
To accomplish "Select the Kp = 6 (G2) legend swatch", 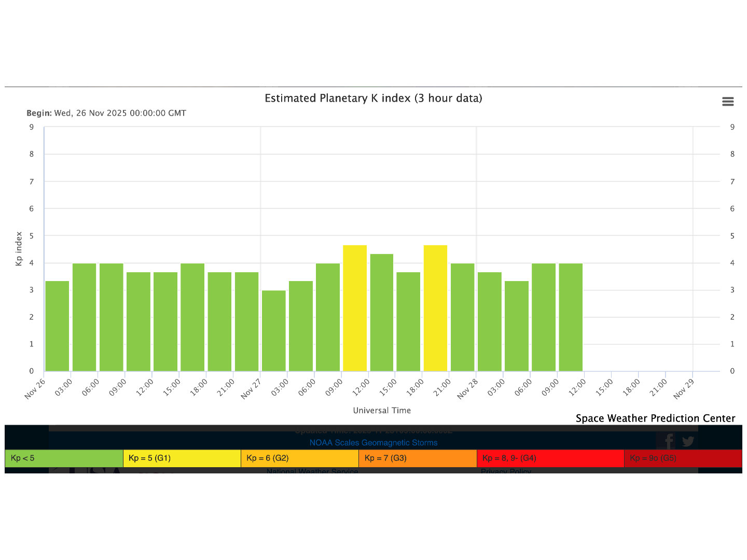I will [x=299, y=458].
